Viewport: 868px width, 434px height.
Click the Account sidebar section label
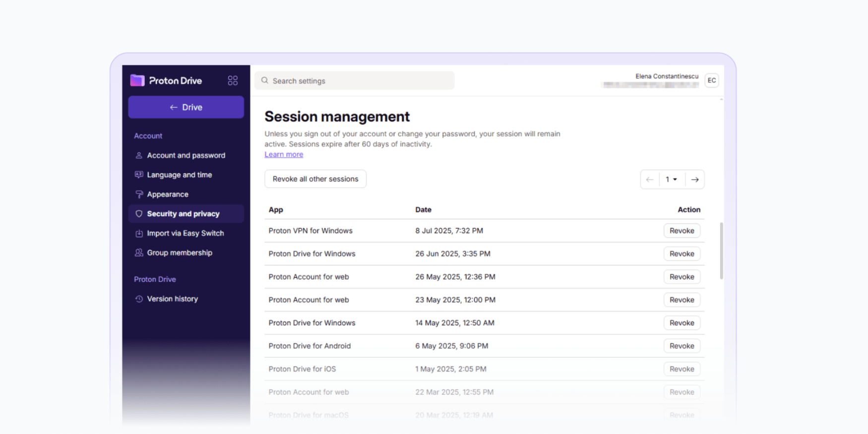pos(148,136)
